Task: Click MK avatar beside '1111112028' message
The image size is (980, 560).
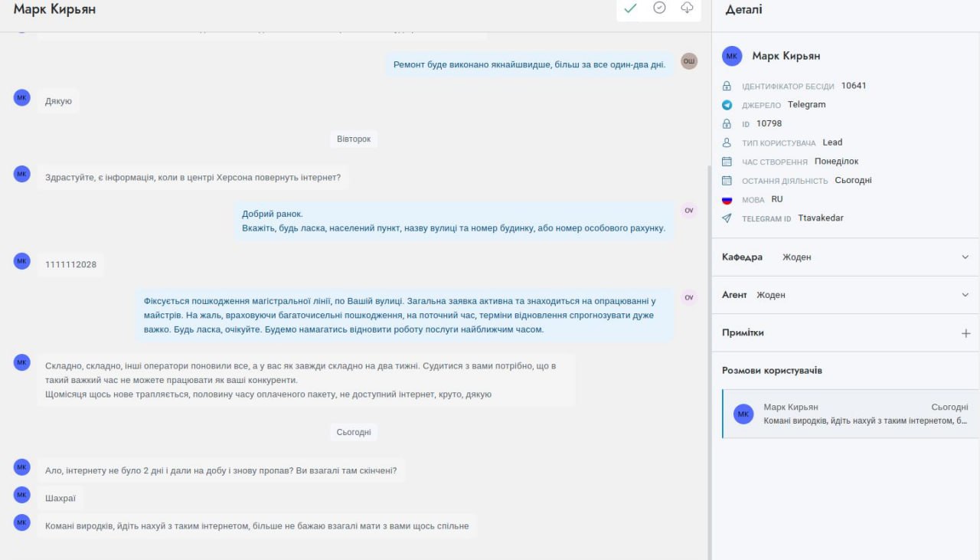Action: pyautogui.click(x=22, y=261)
